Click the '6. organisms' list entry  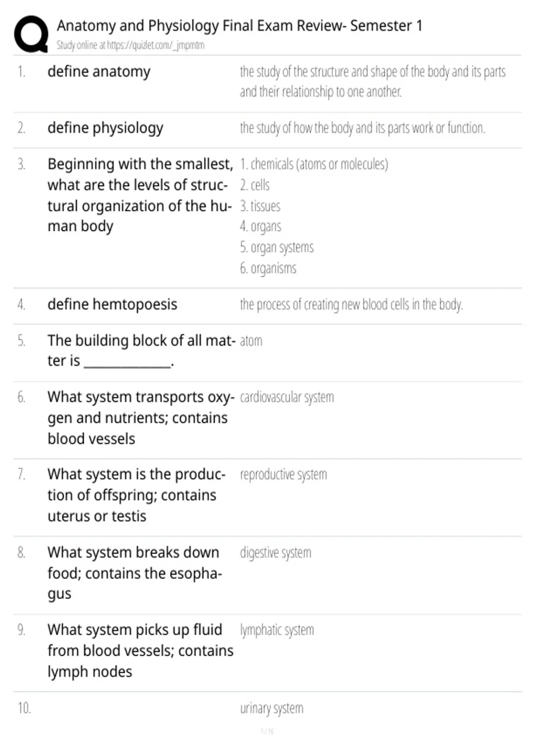click(x=268, y=268)
